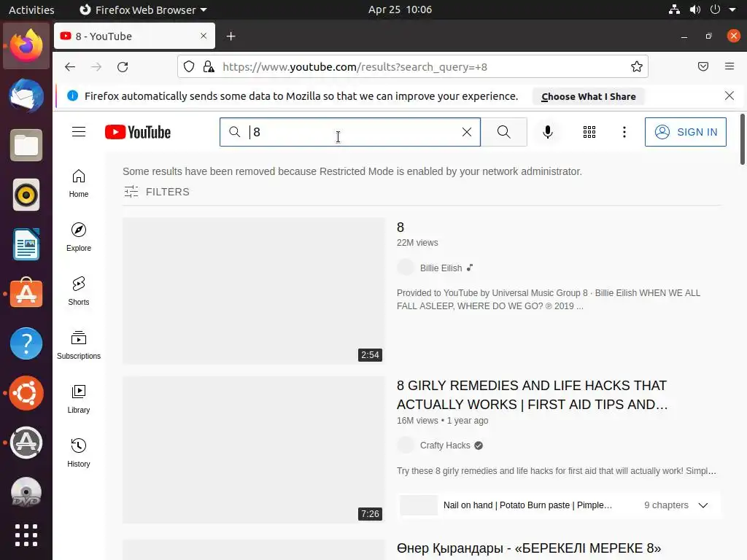This screenshot has width=747, height=560.
Task: Open Billie Eilish '8' video thumbnail
Action: (x=253, y=291)
